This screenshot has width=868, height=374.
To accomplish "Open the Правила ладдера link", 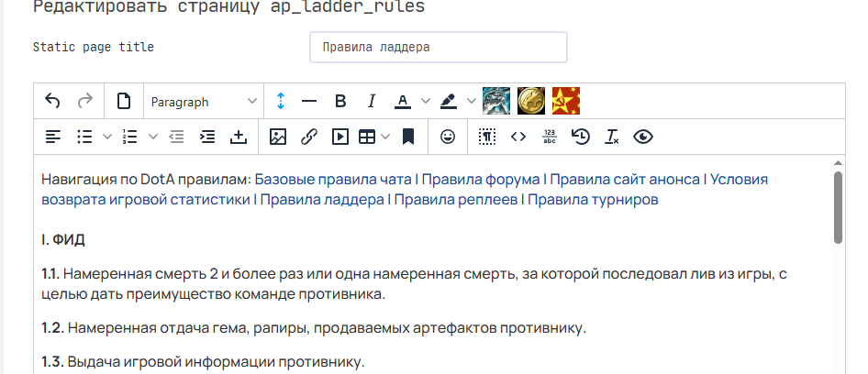I will 322,199.
